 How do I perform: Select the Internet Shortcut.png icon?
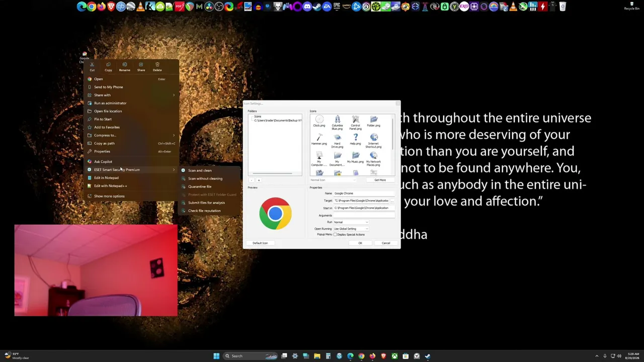coord(373,141)
